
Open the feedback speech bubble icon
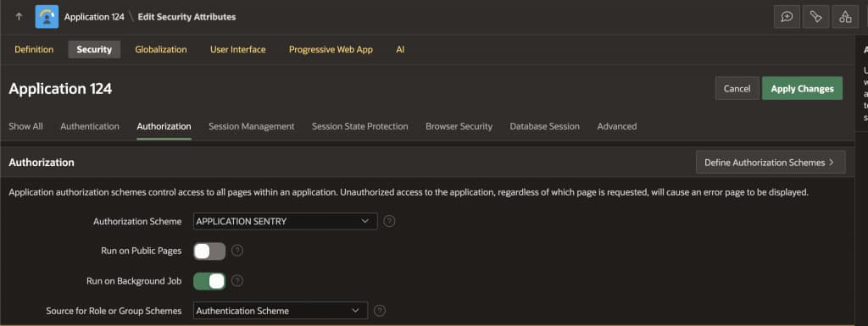click(x=787, y=17)
